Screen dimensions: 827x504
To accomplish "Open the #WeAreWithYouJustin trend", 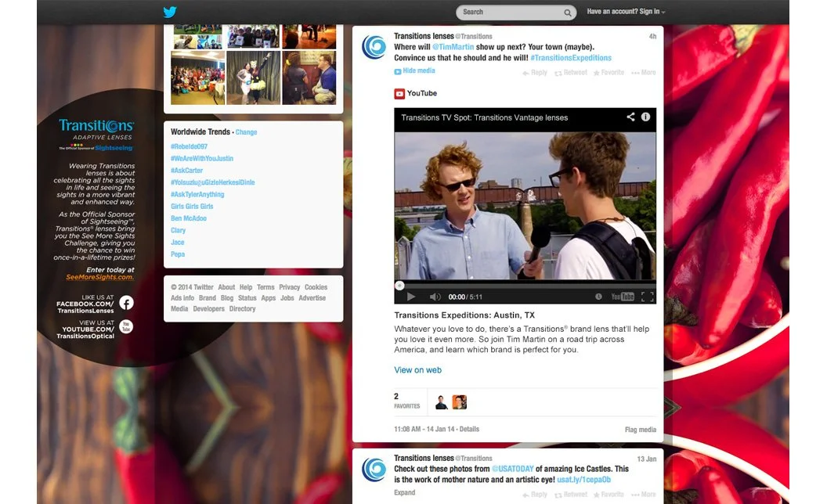I will click(x=201, y=159).
